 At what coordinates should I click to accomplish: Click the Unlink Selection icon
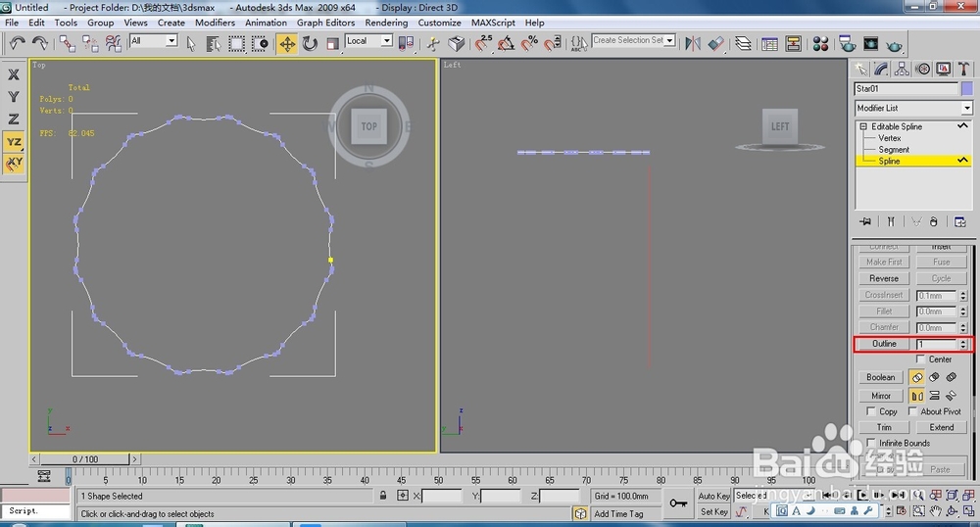pyautogui.click(x=90, y=43)
